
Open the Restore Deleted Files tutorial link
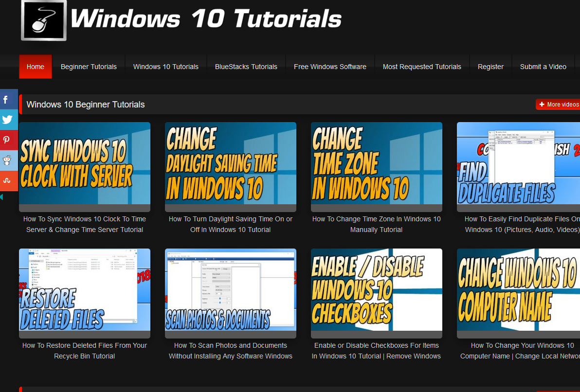click(84, 351)
